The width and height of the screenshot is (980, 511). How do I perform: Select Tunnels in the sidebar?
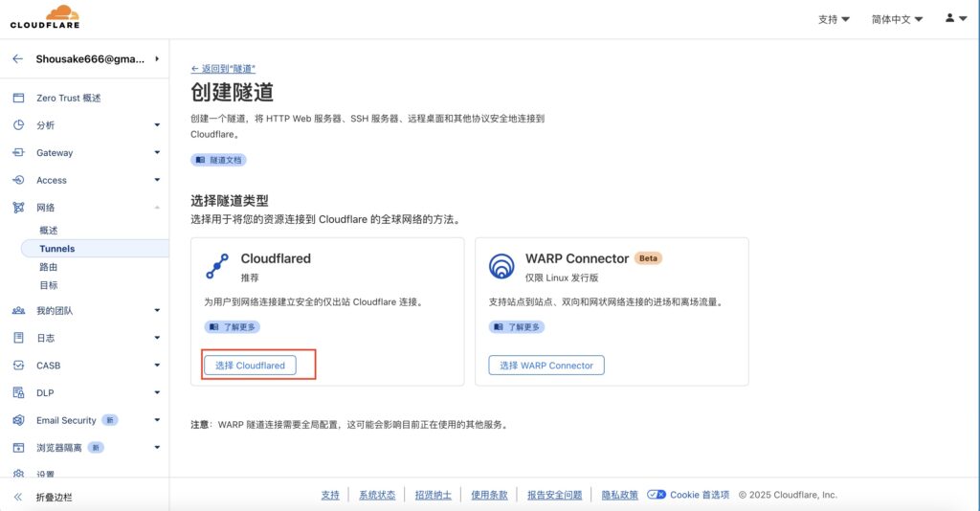[95, 249]
